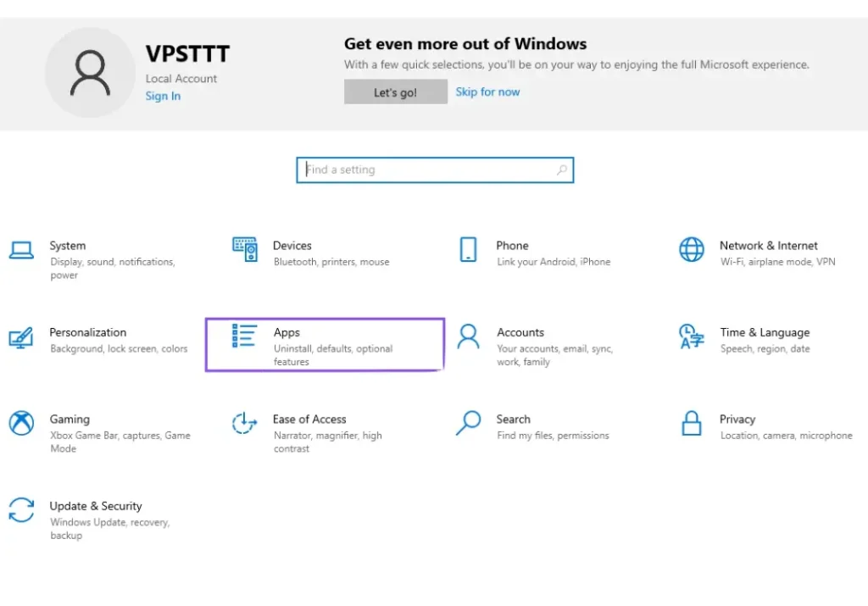This screenshot has height=606, width=868.
Task: Select the Ease of Access title
Action: coord(309,420)
